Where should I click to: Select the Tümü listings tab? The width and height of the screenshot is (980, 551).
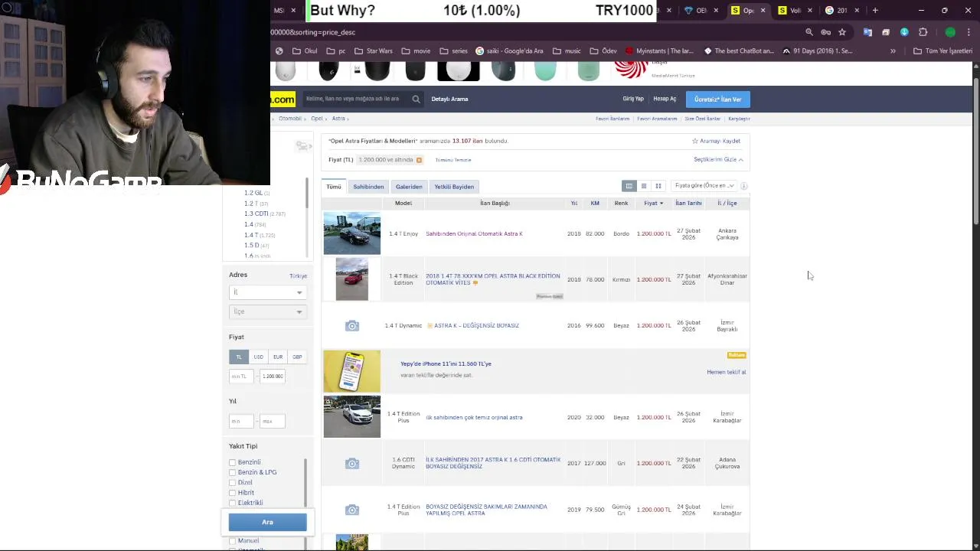[334, 187]
